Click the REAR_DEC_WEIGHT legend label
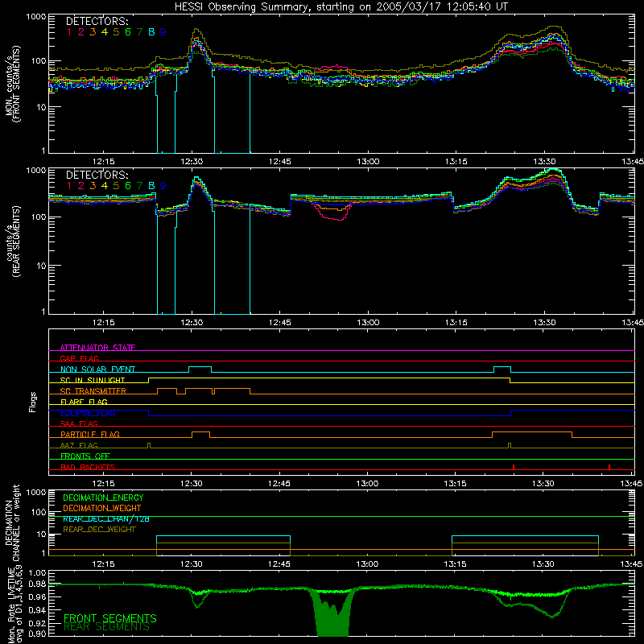Viewport: 644px width, 644px height. 99,530
